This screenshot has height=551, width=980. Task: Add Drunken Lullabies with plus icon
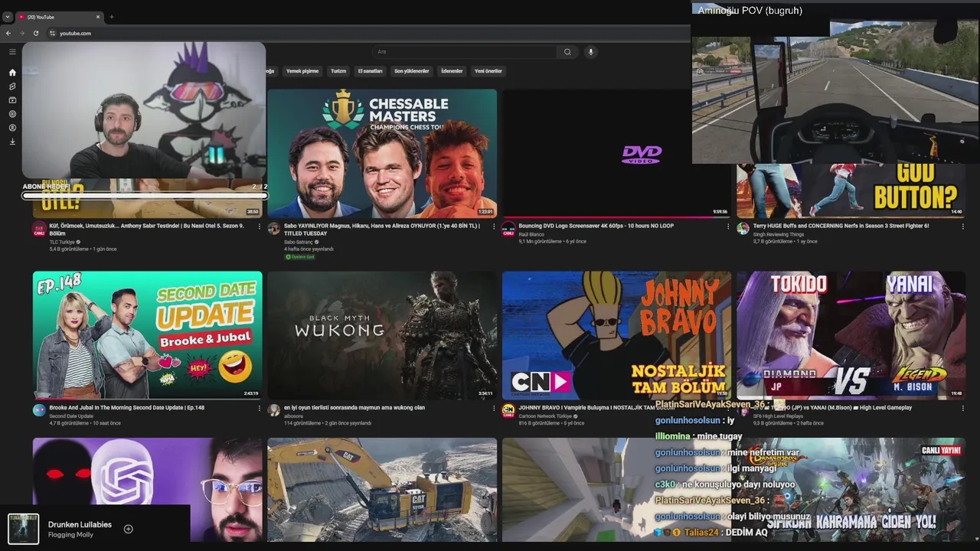pos(129,529)
